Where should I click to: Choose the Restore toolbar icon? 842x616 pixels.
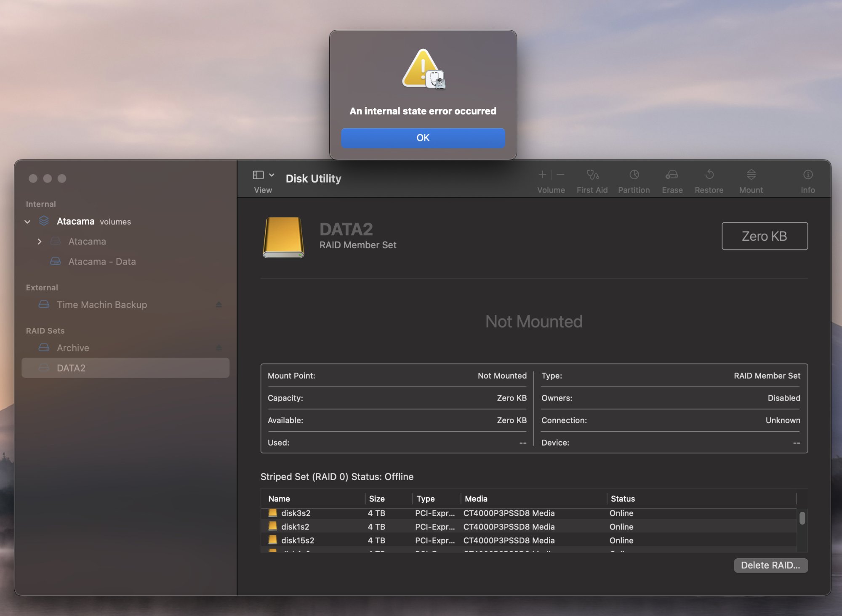[709, 174]
